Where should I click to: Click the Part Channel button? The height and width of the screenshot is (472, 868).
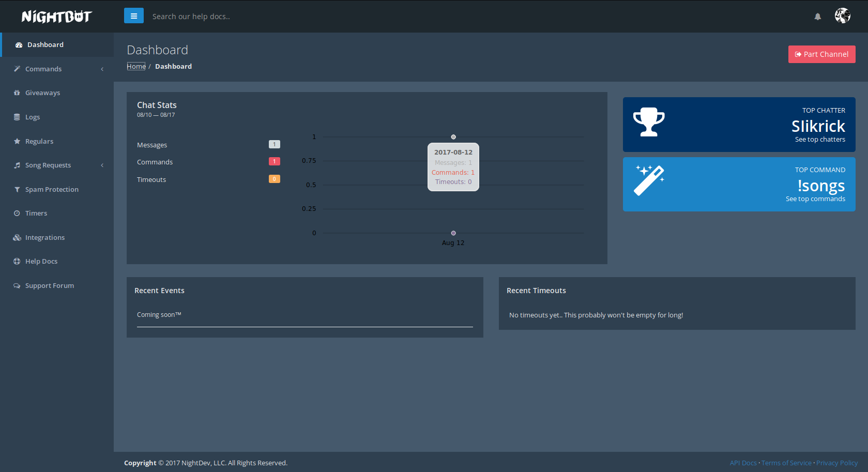tap(821, 54)
